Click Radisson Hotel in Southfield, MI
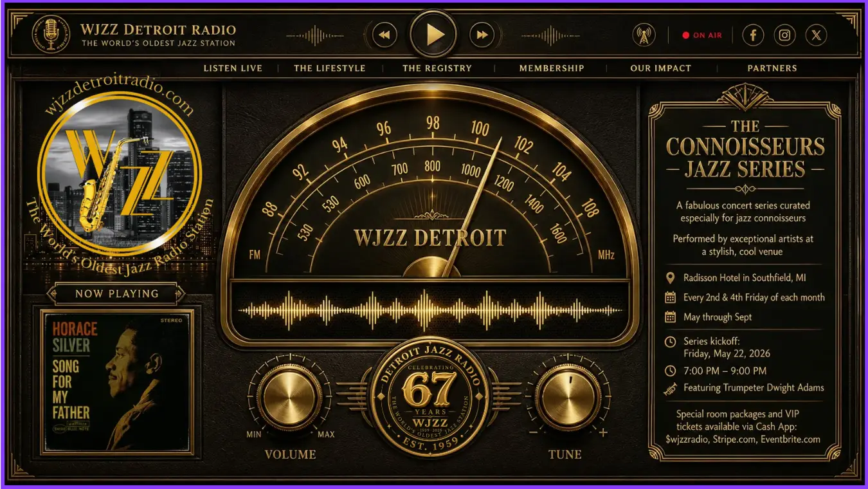 click(745, 278)
